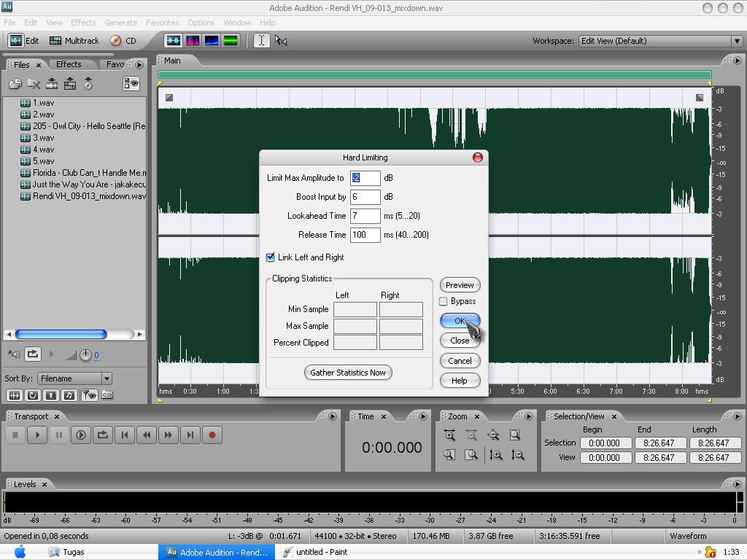The image size is (747, 560).
Task: Click the Help button in dialog
Action: coord(460,381)
